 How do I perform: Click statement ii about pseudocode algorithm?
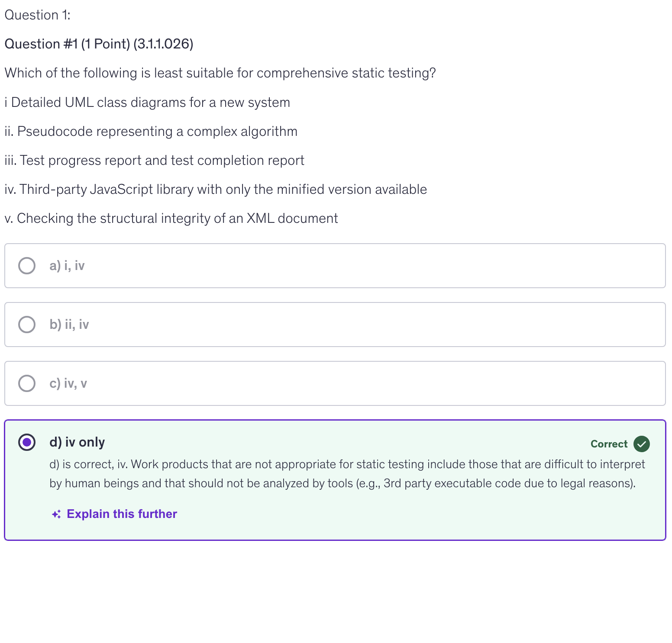[151, 132]
